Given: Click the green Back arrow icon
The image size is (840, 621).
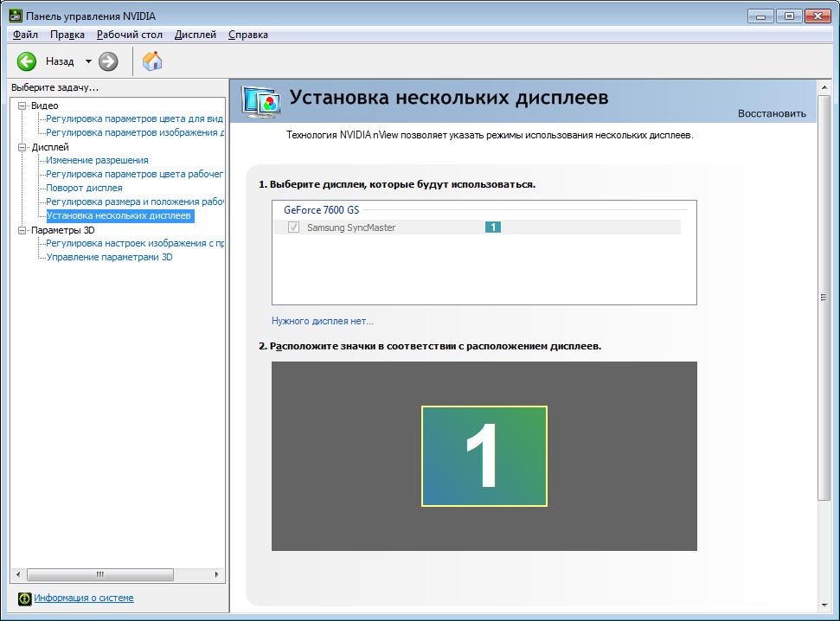Looking at the screenshot, I should tap(26, 61).
